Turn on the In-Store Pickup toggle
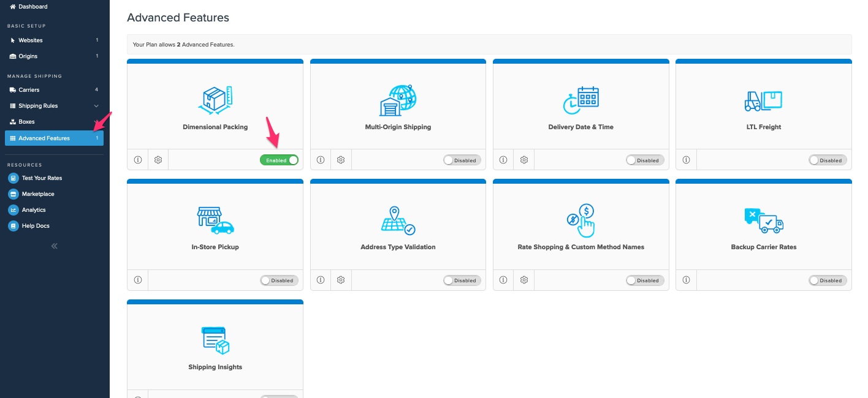Image resolution: width=868 pixels, height=398 pixels. pyautogui.click(x=279, y=280)
